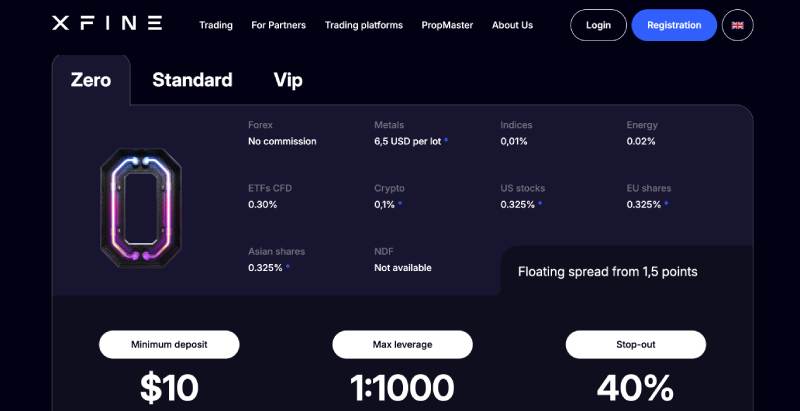800x411 pixels.
Task: Click the blue Registration button
Action: tap(674, 25)
